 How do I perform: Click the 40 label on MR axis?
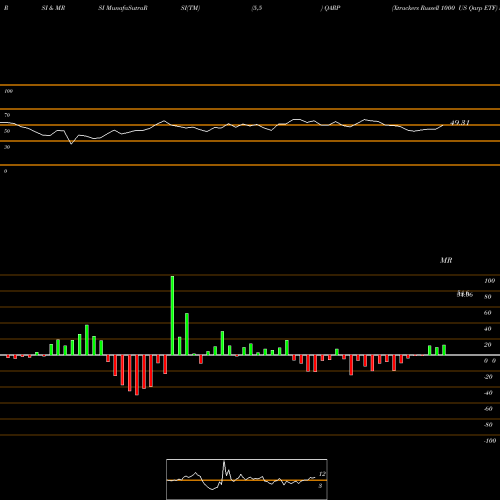488,329
